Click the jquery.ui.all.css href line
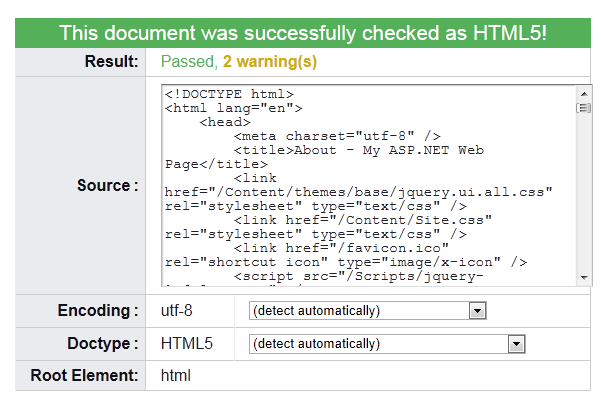Viewport: 601px width, 398px height. tap(358, 192)
